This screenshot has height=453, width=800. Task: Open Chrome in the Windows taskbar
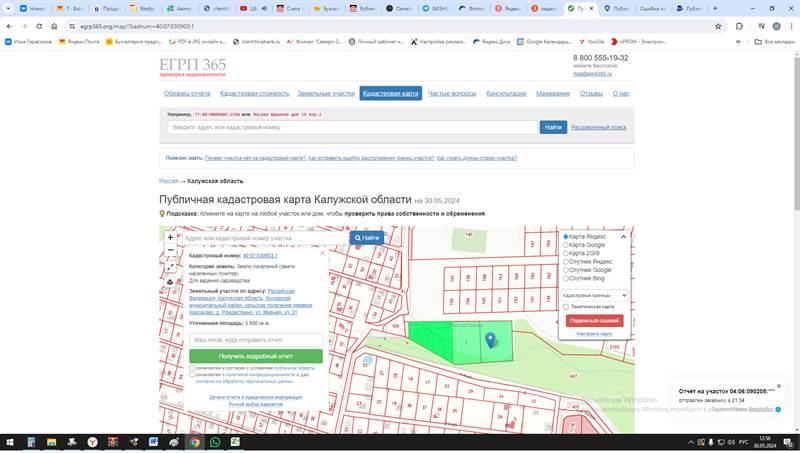(x=194, y=441)
